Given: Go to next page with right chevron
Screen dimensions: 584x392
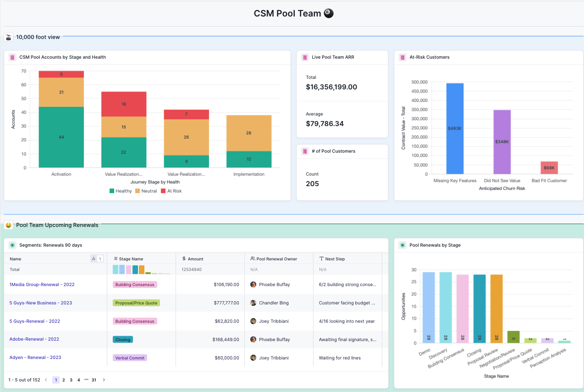Looking at the screenshot, I should pos(104,380).
